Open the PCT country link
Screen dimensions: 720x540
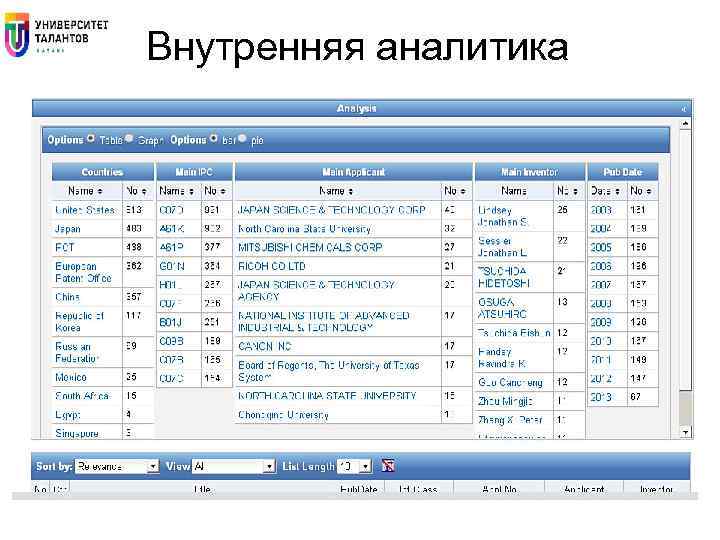64,248
